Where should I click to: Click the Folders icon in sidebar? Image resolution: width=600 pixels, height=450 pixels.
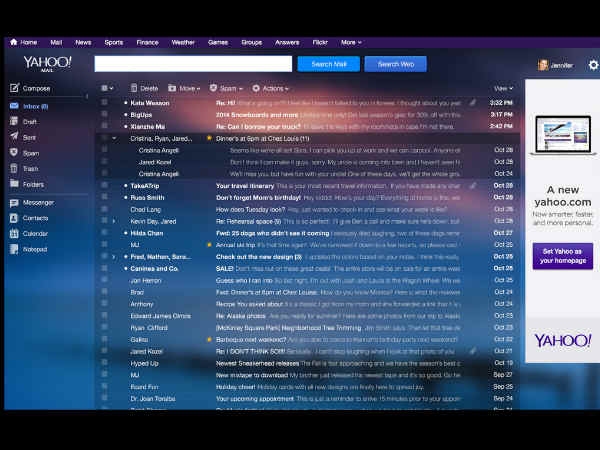coord(14,184)
